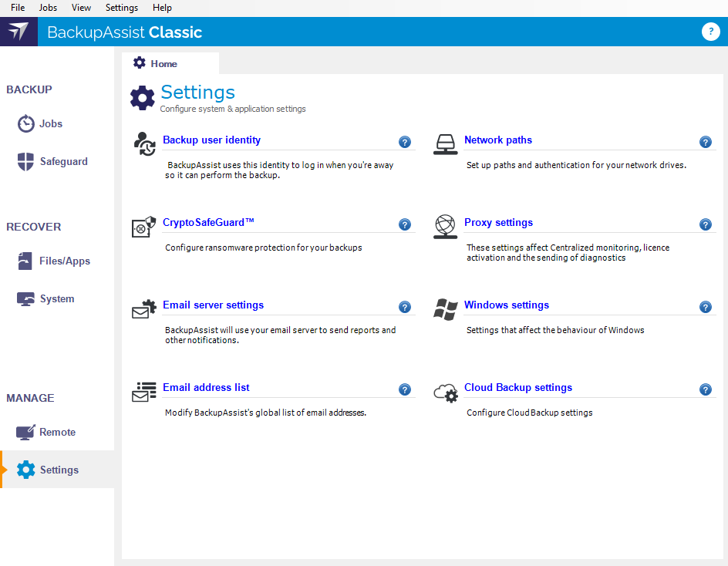Image resolution: width=728 pixels, height=566 pixels.
Task: Open Network paths link
Action: [498, 140]
